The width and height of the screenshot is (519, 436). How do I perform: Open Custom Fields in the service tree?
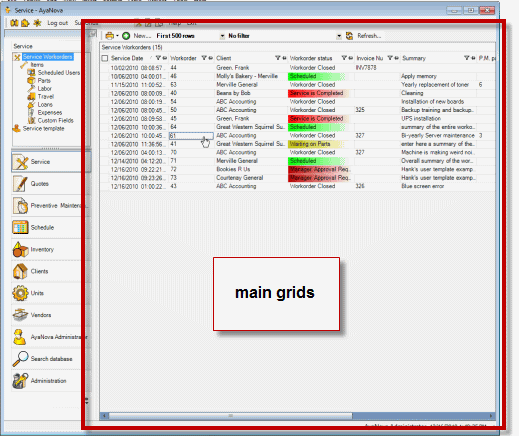(55, 120)
